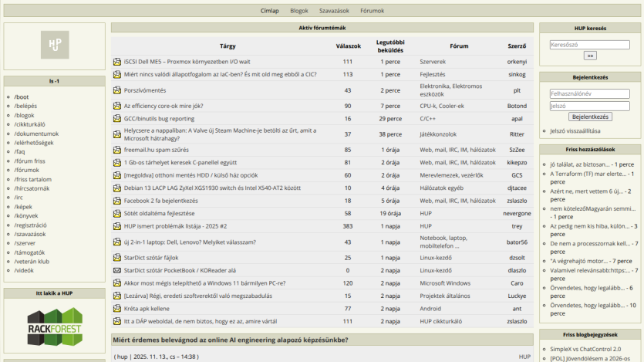Open the Fórumok menu item
This screenshot has height=362, width=644.
(372, 11)
